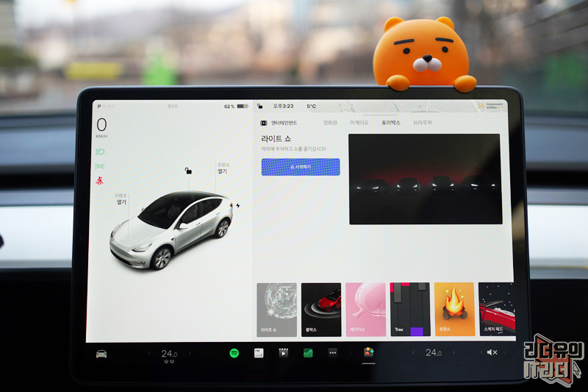Decrease volume with the left arrow
Screen dimensions: 588x392
pos(481,352)
